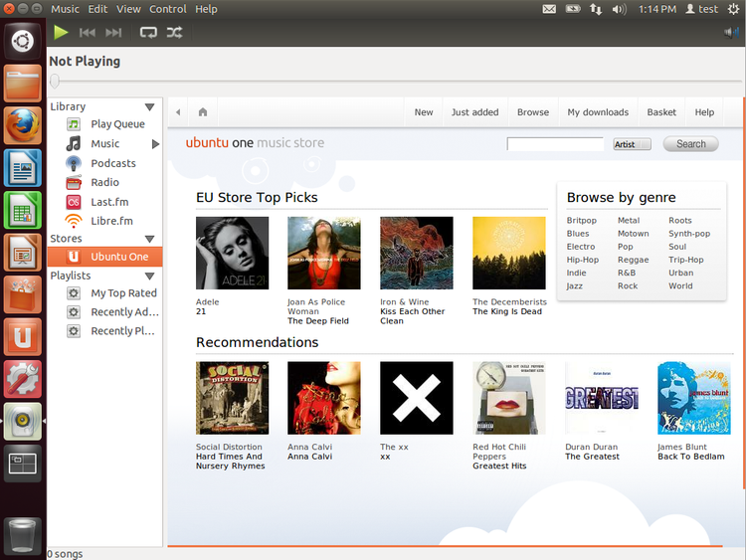This screenshot has height=560, width=746.
Task: Switch to My downloads tab
Action: pos(598,112)
